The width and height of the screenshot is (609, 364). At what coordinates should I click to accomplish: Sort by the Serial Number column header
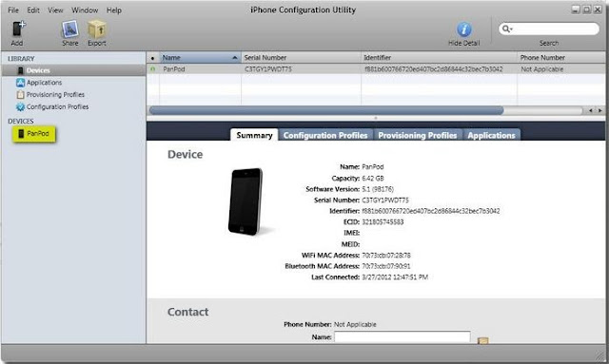coord(301,57)
